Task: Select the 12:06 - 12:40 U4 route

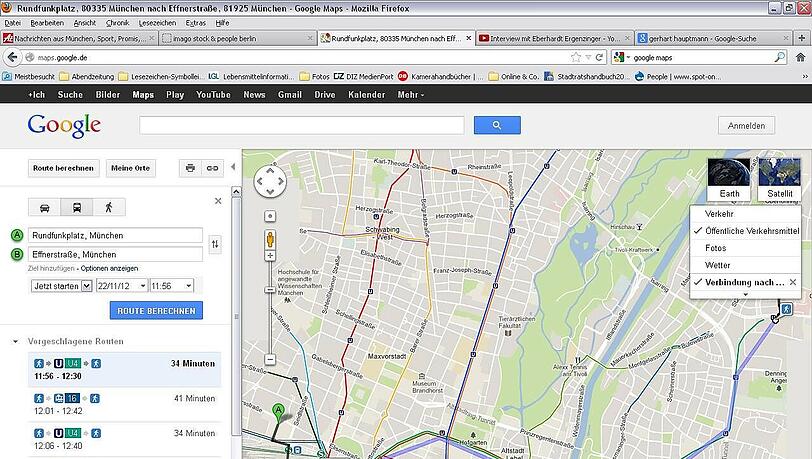Action: point(124,439)
